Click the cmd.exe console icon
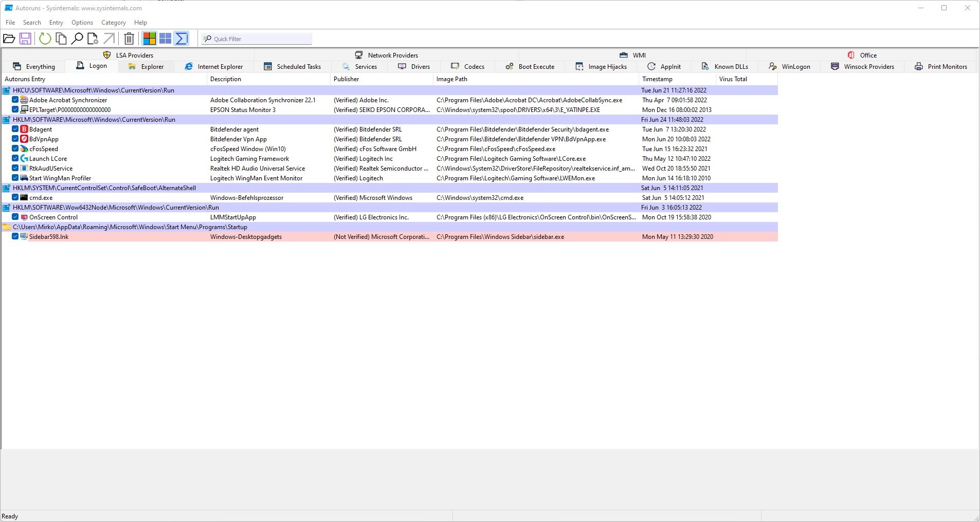This screenshot has height=522, width=980. click(24, 198)
